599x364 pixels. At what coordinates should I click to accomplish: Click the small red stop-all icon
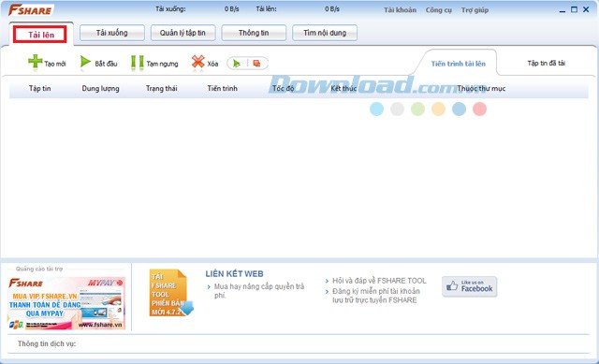(256, 64)
